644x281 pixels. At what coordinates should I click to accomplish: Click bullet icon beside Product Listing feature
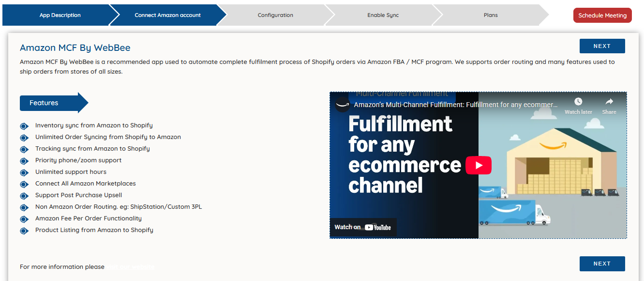pyautogui.click(x=24, y=231)
